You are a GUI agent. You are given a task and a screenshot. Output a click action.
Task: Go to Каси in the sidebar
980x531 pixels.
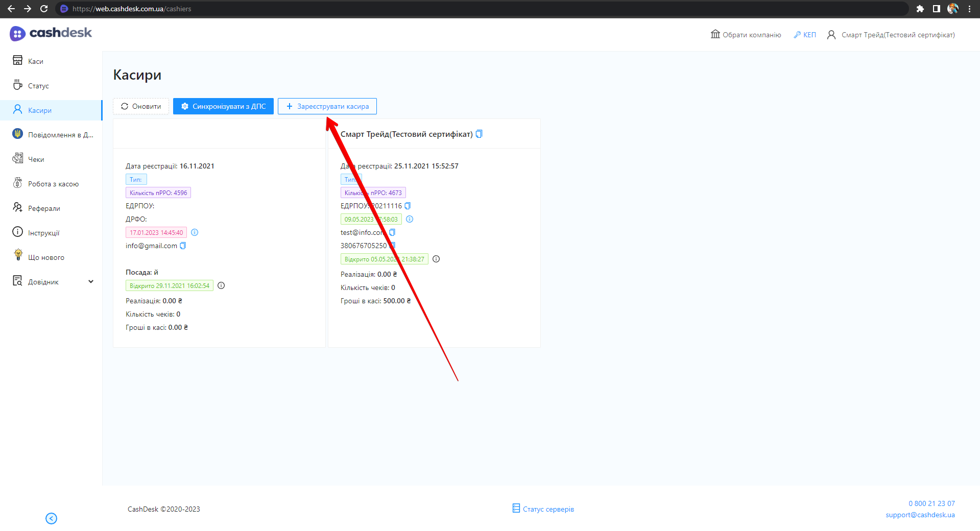point(35,61)
